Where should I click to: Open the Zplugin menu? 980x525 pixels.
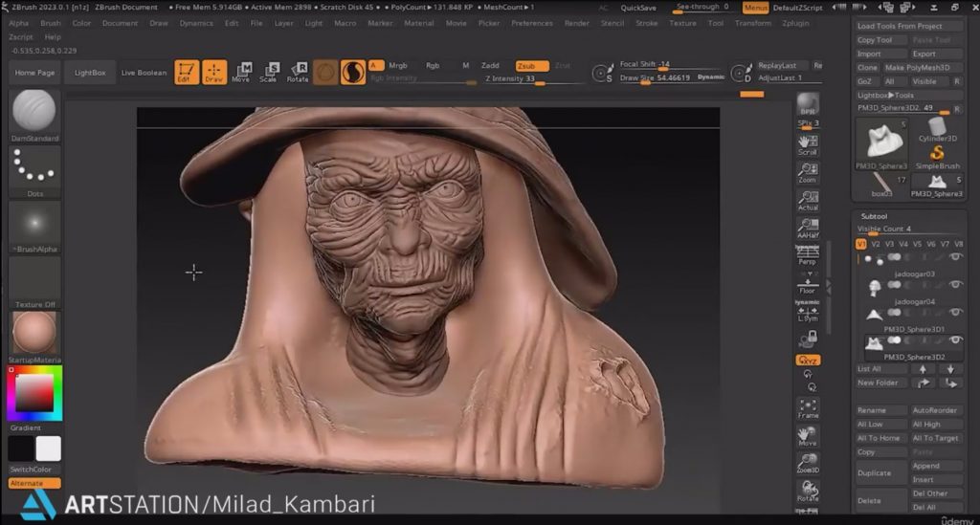[x=795, y=23]
